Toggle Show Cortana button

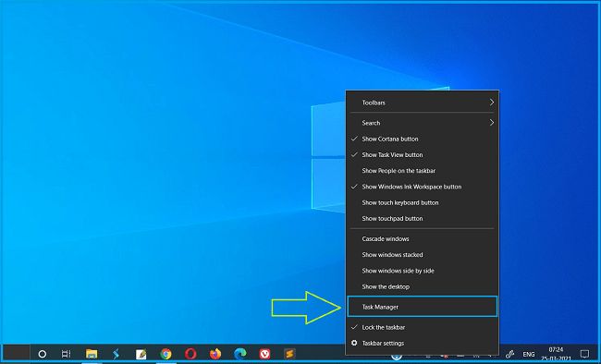(423, 139)
